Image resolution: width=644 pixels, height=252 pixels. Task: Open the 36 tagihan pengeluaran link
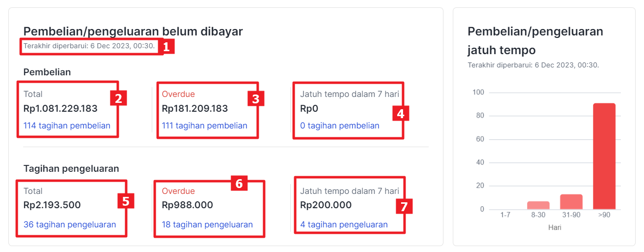69,224
